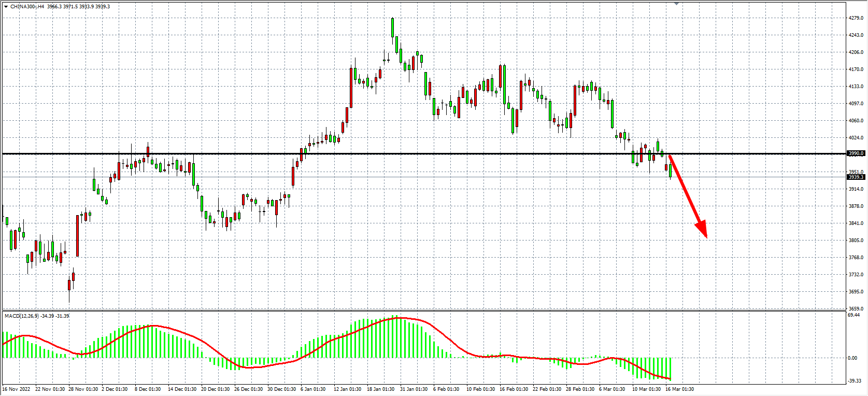This screenshot has width=868, height=396.
Task: Click the -39.33 MACD scale label
Action: [854, 381]
